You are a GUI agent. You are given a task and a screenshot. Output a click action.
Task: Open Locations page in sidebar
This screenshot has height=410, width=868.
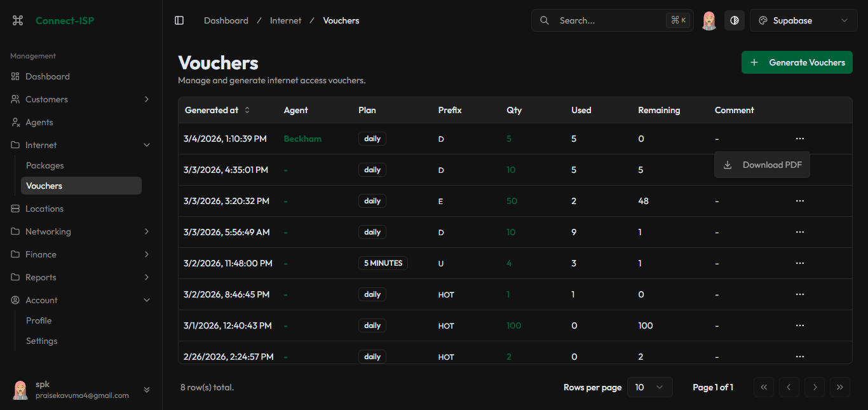point(44,208)
